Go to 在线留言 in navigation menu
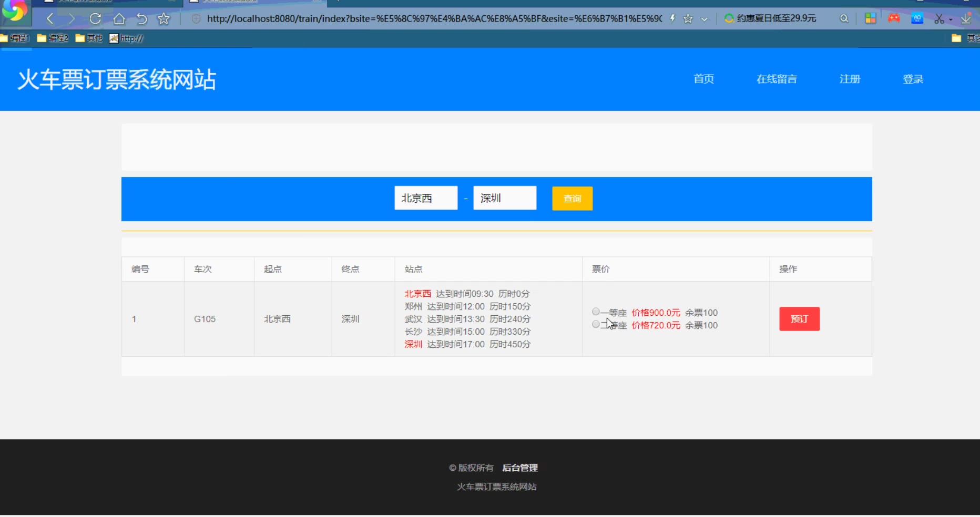This screenshot has width=980, height=517. [x=777, y=79]
